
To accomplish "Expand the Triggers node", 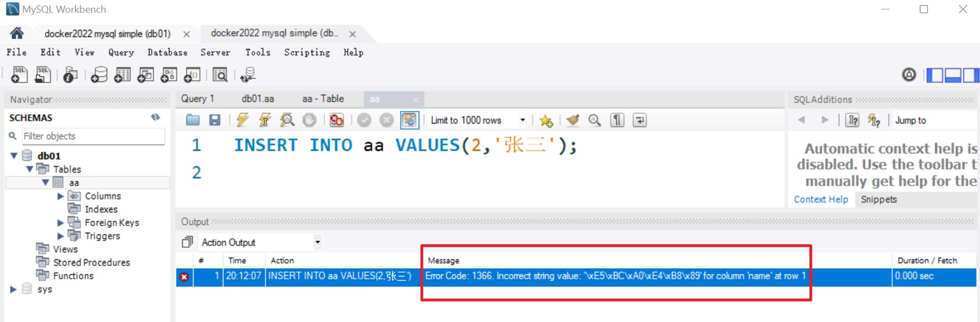I will pyautogui.click(x=61, y=236).
